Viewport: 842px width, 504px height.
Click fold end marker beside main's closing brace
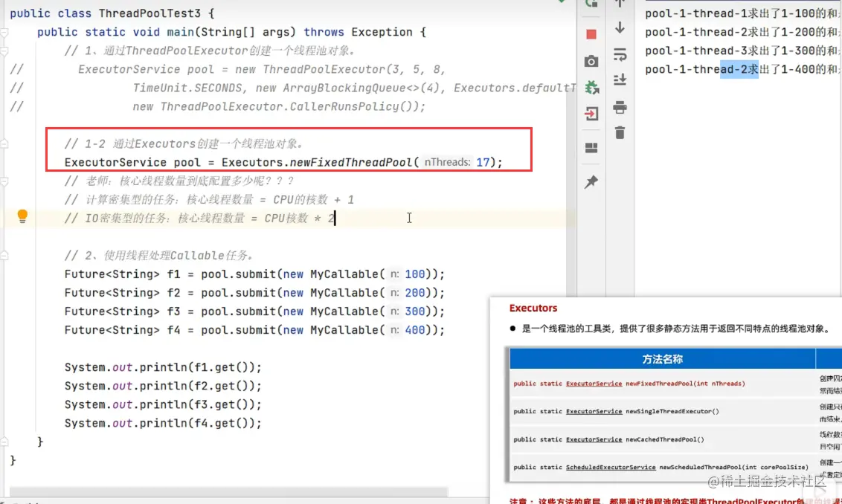tap(4, 442)
